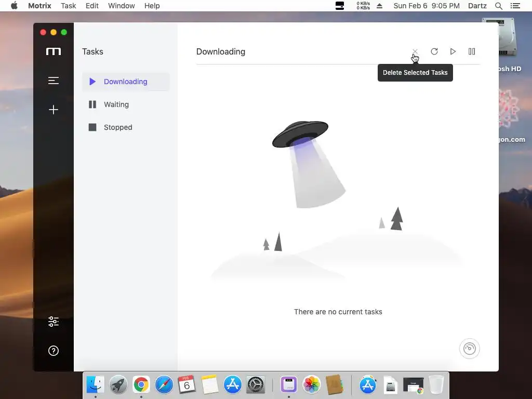Image resolution: width=532 pixels, height=399 pixels.
Task: Minimize the Motrix window with yellow button
Action: 54,32
